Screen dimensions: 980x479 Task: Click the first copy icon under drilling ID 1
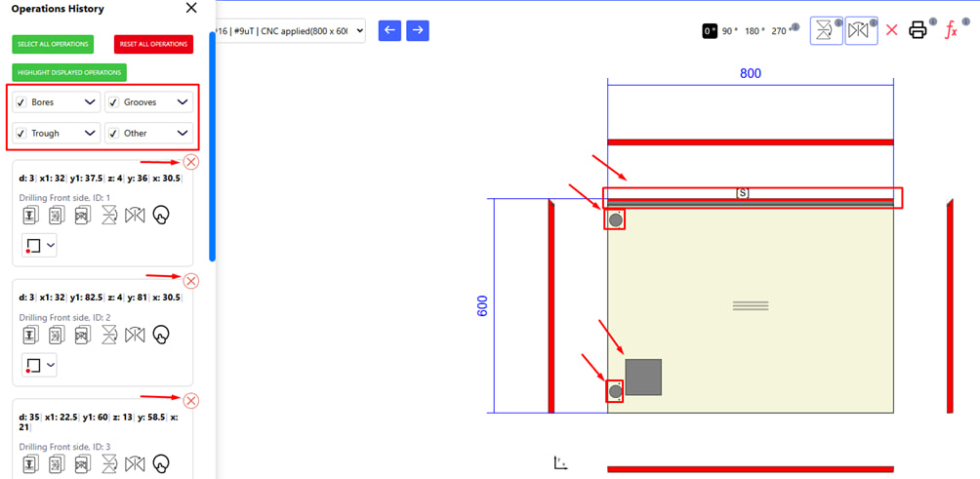[30, 216]
